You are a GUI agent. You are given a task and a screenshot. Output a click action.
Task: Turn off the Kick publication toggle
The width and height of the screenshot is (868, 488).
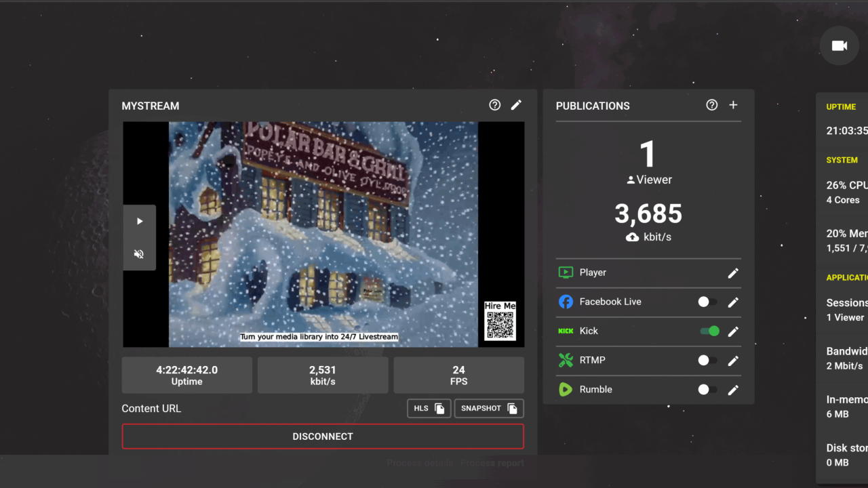[710, 331]
